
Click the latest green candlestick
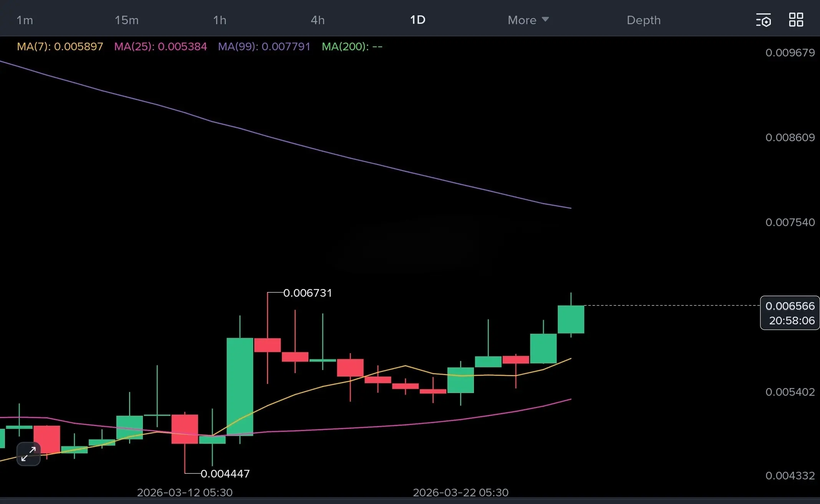click(571, 319)
